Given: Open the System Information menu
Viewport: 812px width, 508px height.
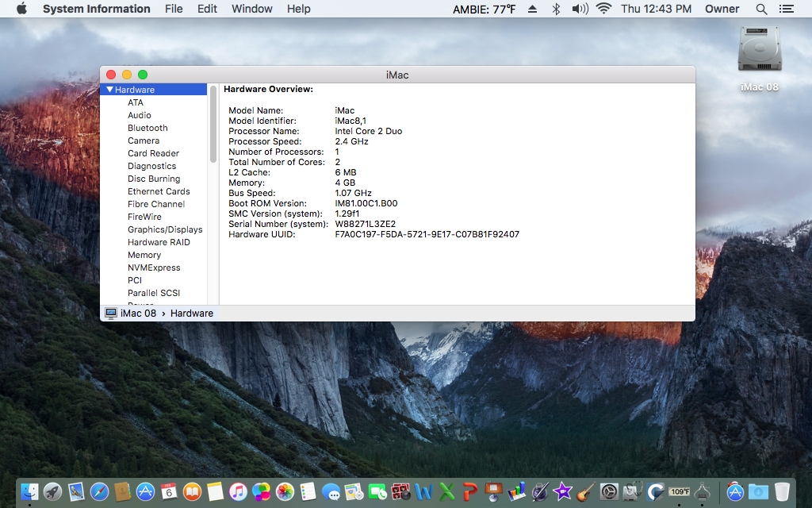Looking at the screenshot, I should pos(96,9).
